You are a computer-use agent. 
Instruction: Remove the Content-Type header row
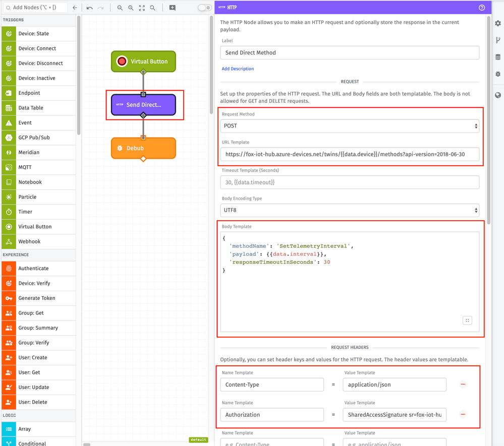point(463,384)
